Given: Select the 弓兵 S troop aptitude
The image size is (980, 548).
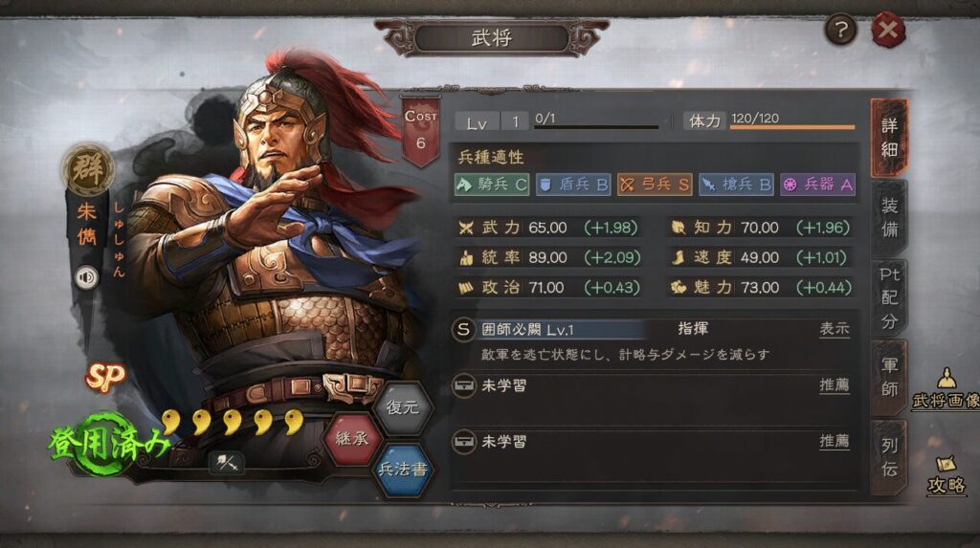Looking at the screenshot, I should (655, 185).
